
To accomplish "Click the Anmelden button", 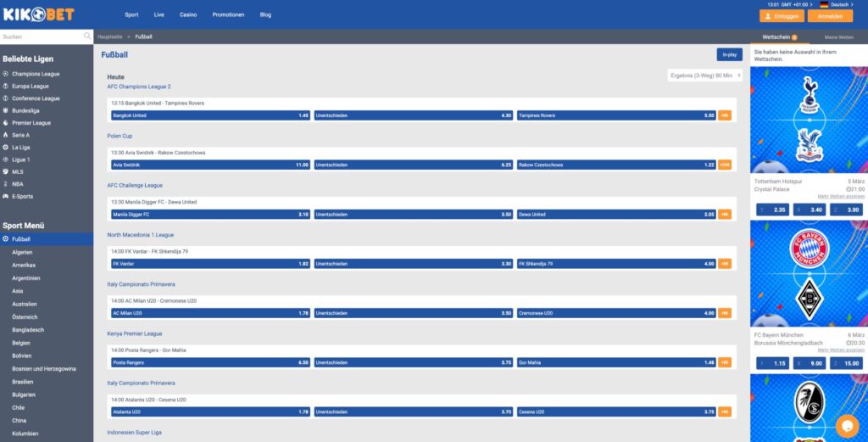I will 830,16.
